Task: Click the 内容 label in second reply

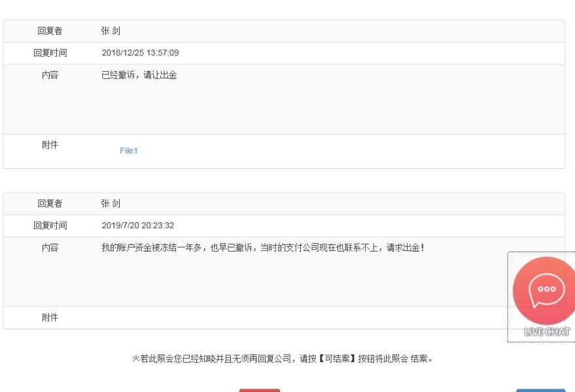Action: pyautogui.click(x=50, y=248)
